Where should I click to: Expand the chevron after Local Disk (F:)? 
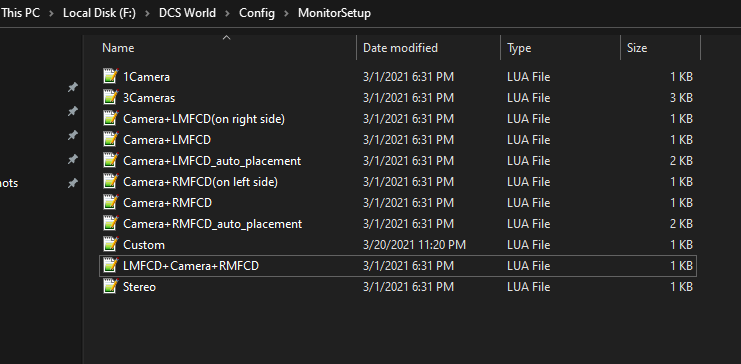click(147, 13)
